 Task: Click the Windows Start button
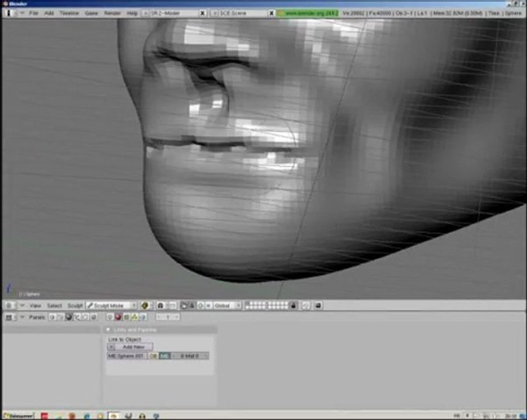[19, 416]
